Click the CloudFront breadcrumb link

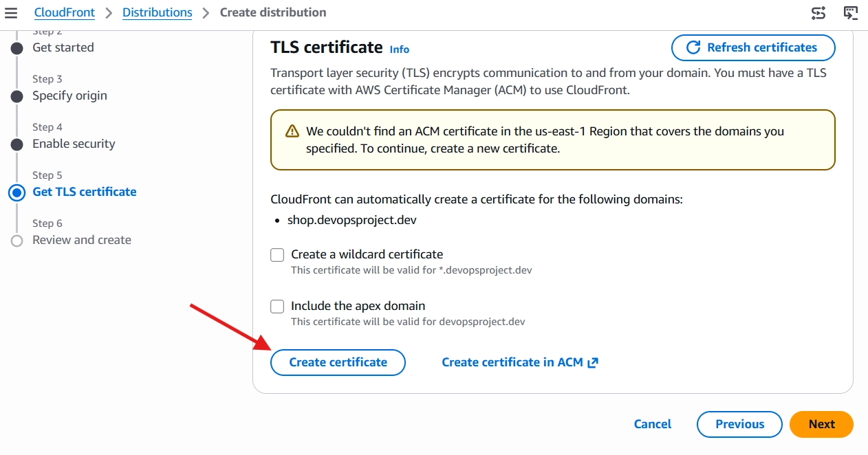[65, 12]
